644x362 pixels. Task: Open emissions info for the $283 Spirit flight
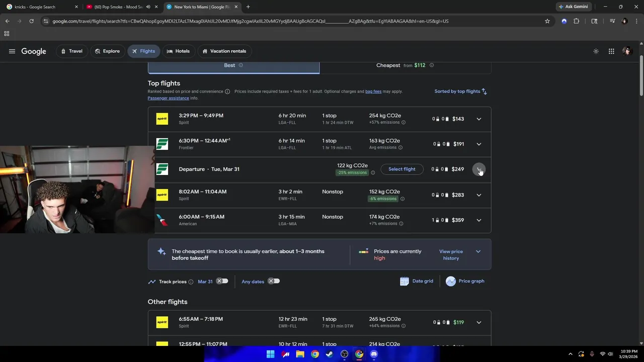pyautogui.click(x=402, y=199)
